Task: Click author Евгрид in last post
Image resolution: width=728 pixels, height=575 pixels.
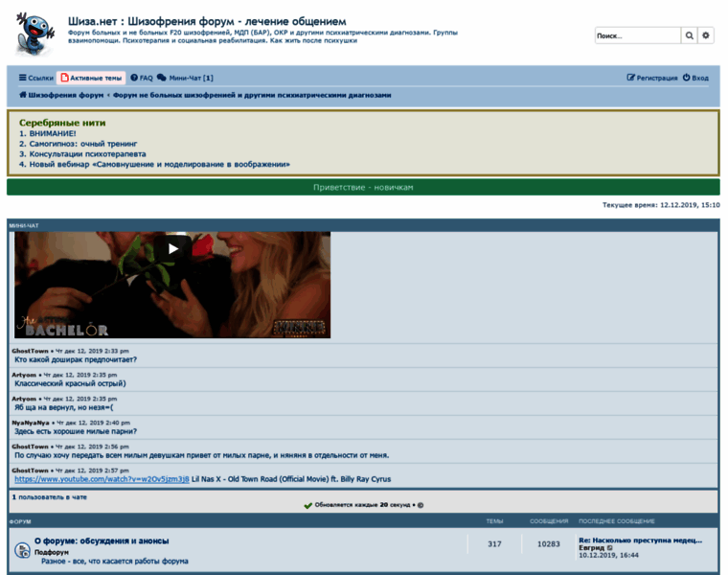Action: [592, 547]
